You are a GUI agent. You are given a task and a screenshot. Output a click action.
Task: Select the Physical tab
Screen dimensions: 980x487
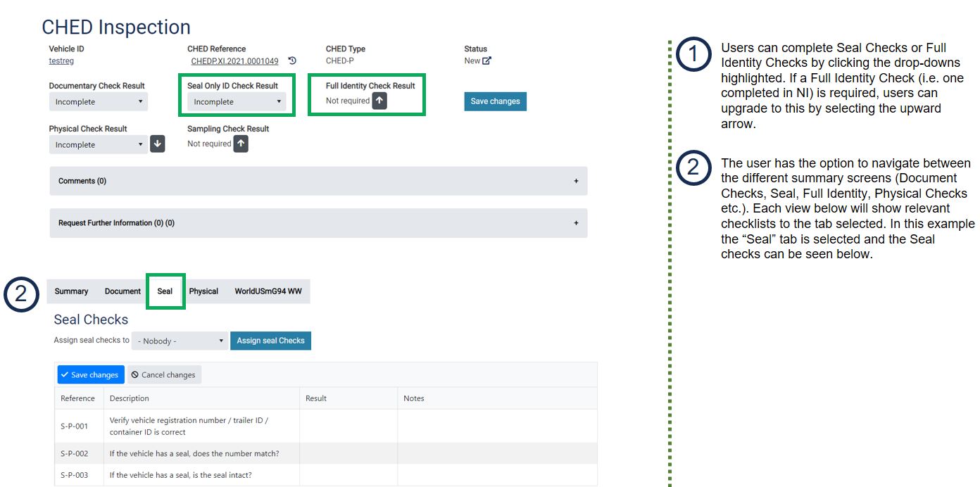pyautogui.click(x=203, y=291)
